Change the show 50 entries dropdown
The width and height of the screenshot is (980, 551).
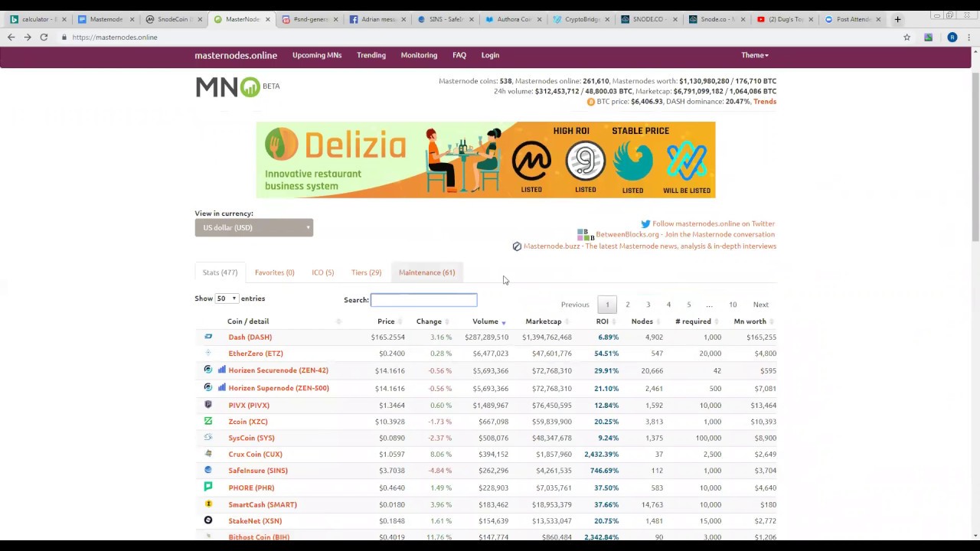pos(227,298)
